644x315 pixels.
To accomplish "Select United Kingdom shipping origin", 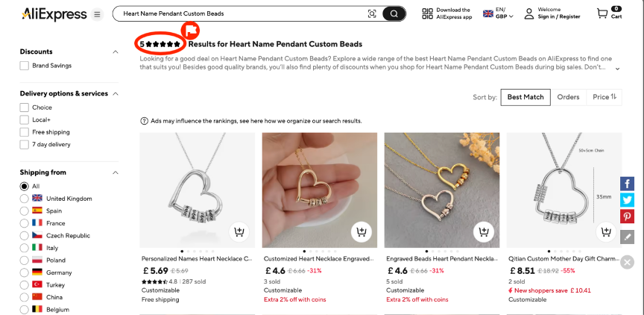I will [x=25, y=199].
